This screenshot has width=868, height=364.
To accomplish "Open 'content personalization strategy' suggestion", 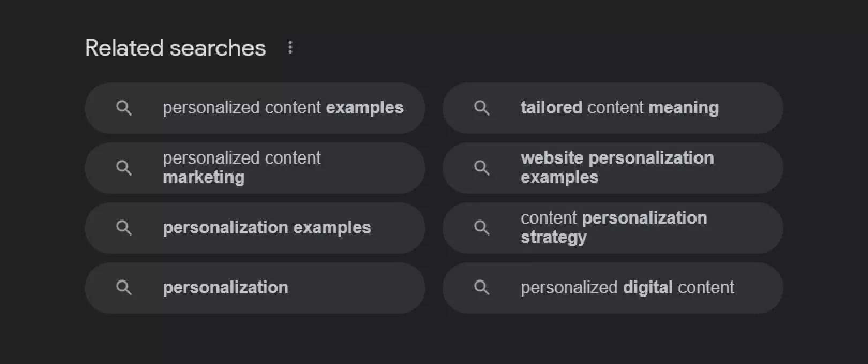I will (613, 227).
